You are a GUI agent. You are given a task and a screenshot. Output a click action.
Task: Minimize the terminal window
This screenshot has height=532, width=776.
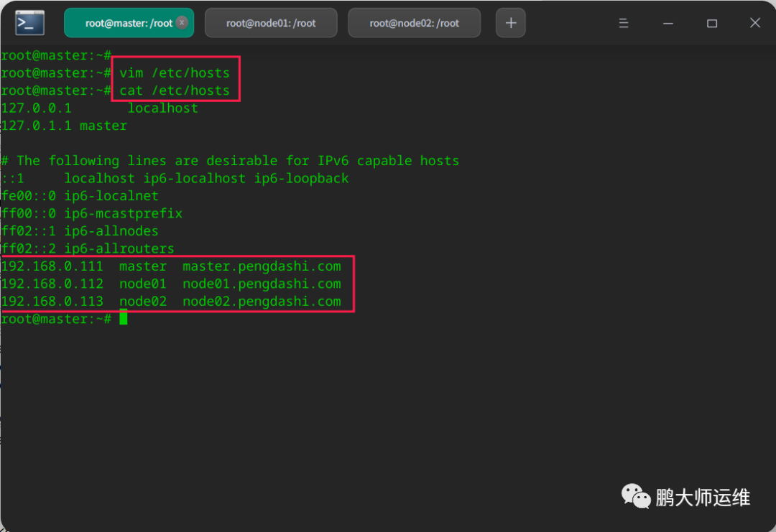pyautogui.click(x=668, y=23)
